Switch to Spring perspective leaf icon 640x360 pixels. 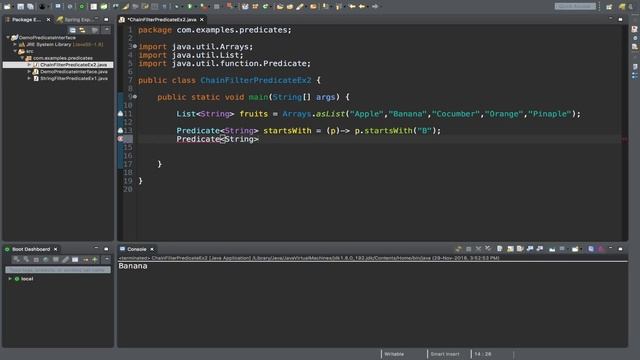622,6
